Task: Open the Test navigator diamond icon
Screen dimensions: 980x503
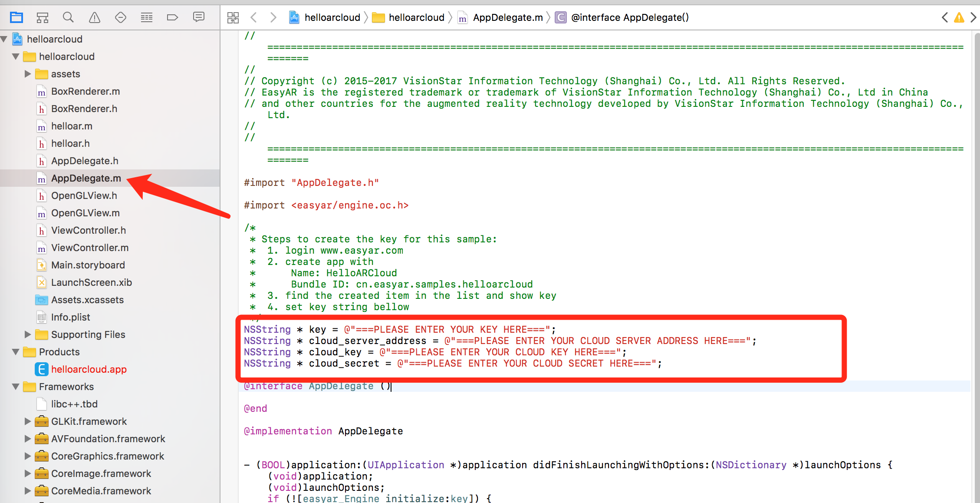Action: [x=120, y=17]
